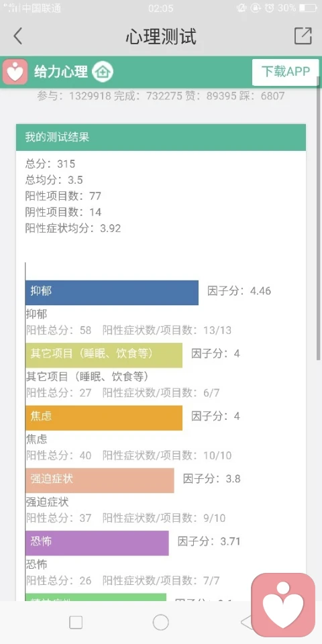Tap the back arrow in header

pyautogui.click(x=17, y=36)
